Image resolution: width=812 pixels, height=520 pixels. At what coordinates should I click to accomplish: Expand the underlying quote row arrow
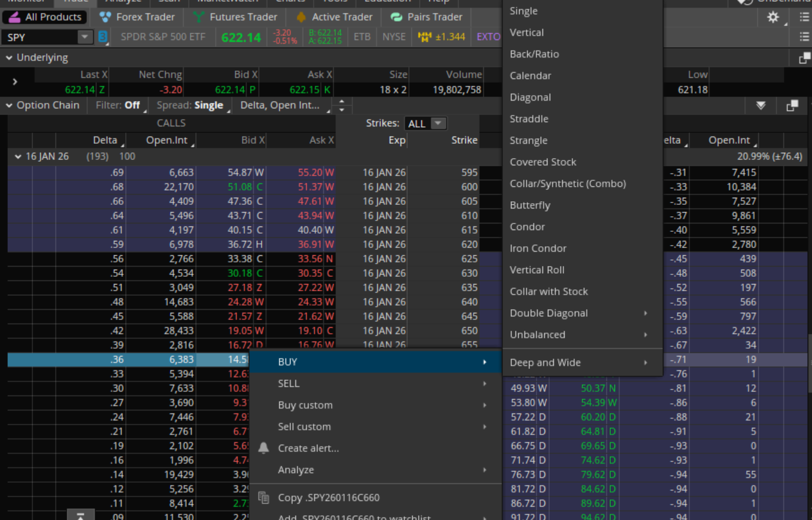pos(15,81)
